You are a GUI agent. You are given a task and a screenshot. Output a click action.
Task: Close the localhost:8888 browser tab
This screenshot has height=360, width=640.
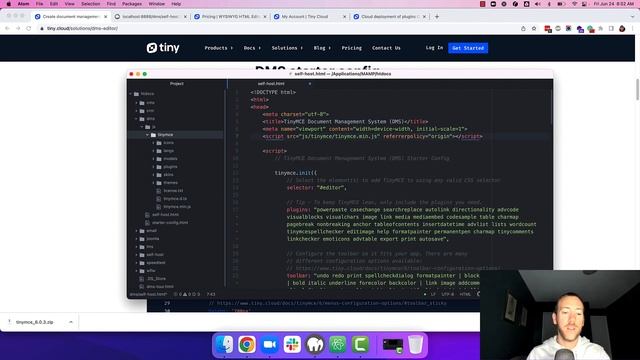185,17
